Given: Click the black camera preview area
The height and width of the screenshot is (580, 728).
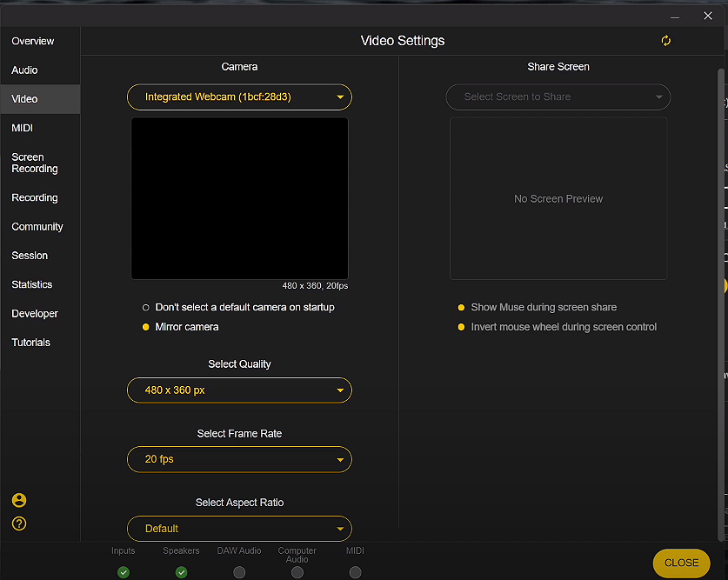Looking at the screenshot, I should pos(239,198).
